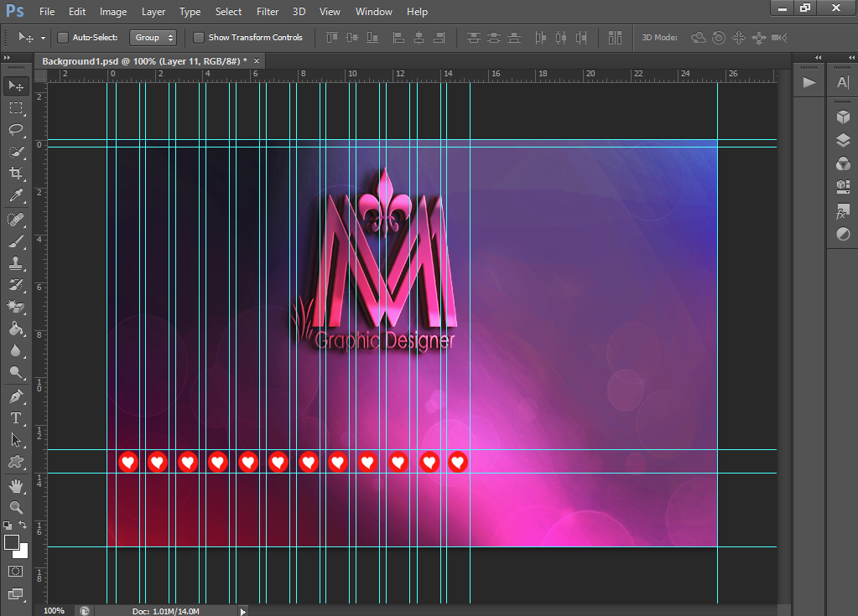The width and height of the screenshot is (858, 616).
Task: Switch foreground and background colors
Action: (x=23, y=525)
